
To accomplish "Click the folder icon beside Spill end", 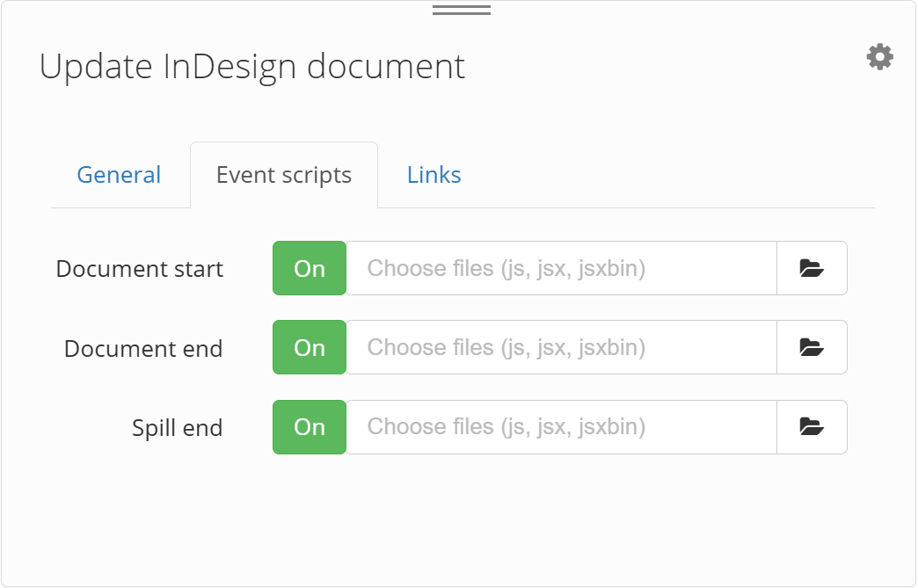I will coord(812,427).
